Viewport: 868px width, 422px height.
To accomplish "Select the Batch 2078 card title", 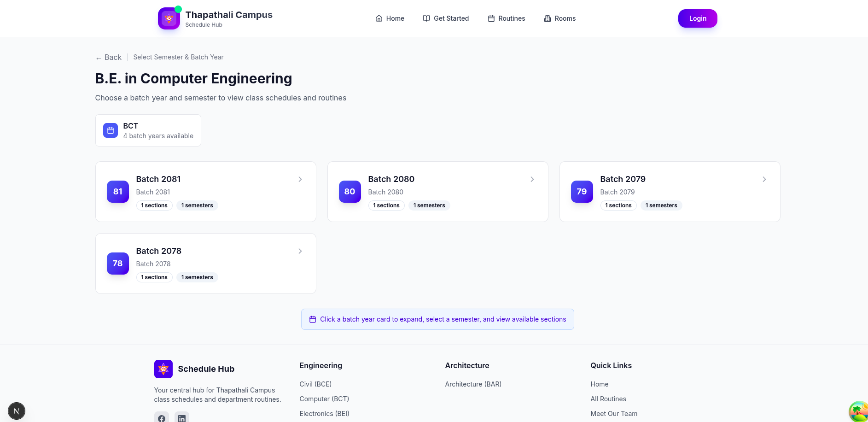I will (159, 251).
